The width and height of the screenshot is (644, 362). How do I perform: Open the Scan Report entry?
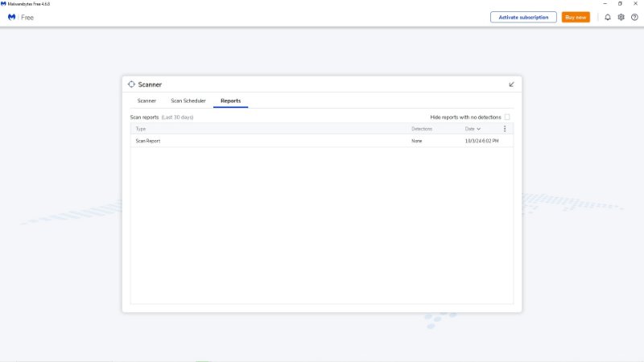pos(148,141)
